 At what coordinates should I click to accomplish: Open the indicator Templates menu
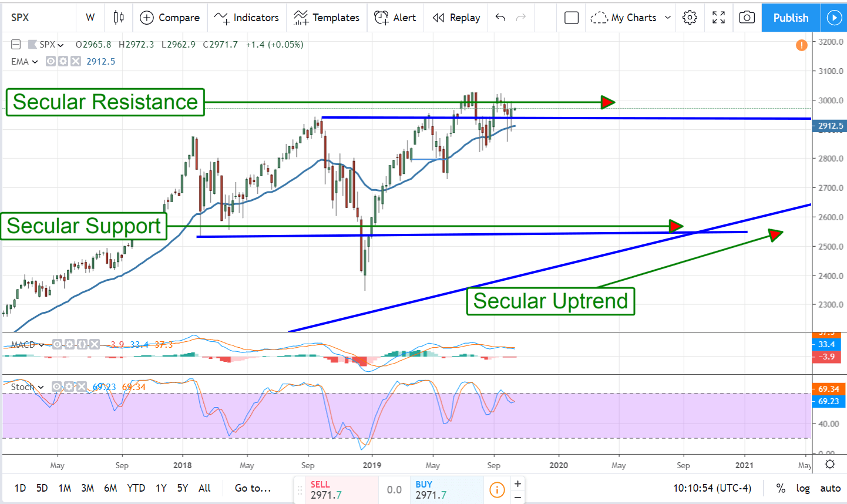(x=327, y=18)
